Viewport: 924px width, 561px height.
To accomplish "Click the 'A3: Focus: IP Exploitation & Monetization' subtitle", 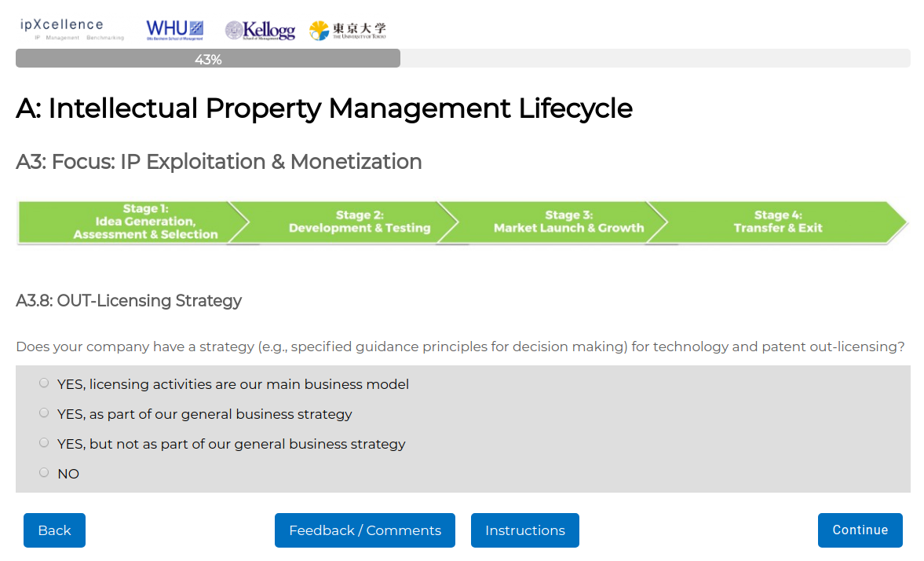I will point(218,162).
